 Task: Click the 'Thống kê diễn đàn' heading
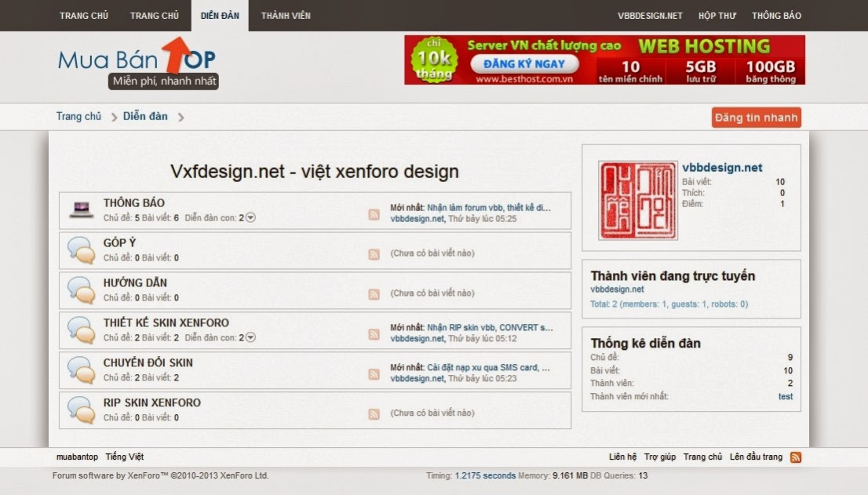[x=645, y=344]
